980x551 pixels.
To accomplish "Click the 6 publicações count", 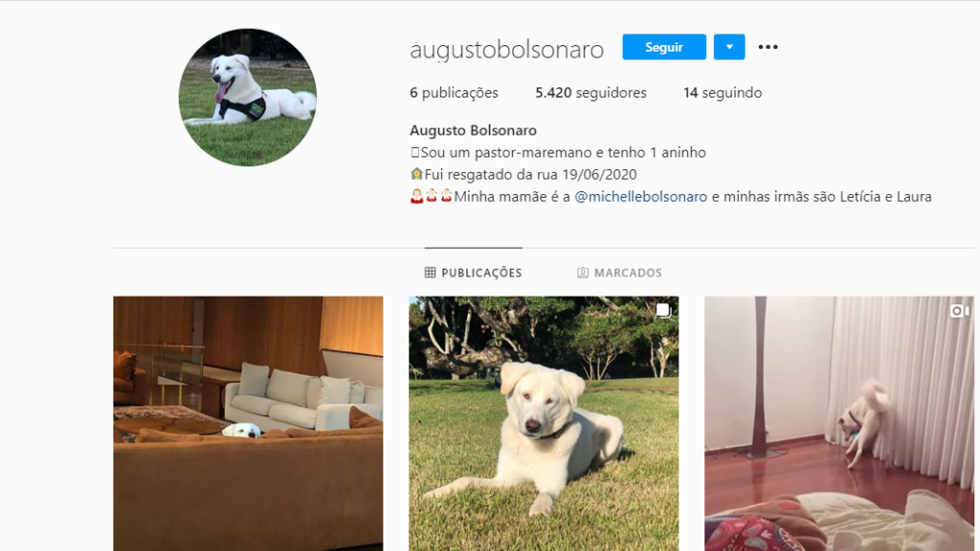I will [454, 93].
